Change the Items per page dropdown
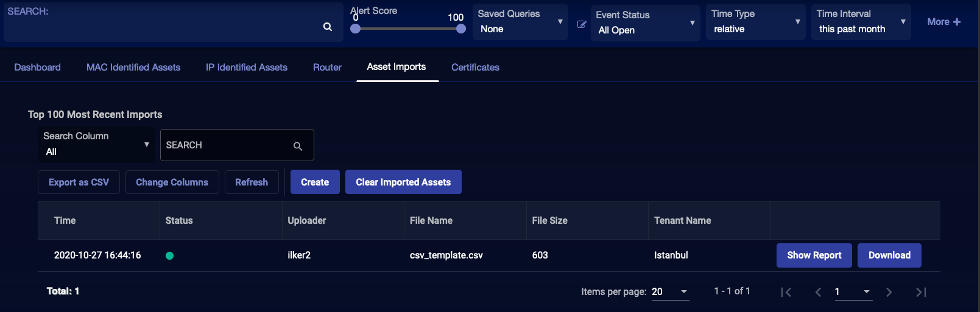Screen dimensions: 980x312 point(669,292)
